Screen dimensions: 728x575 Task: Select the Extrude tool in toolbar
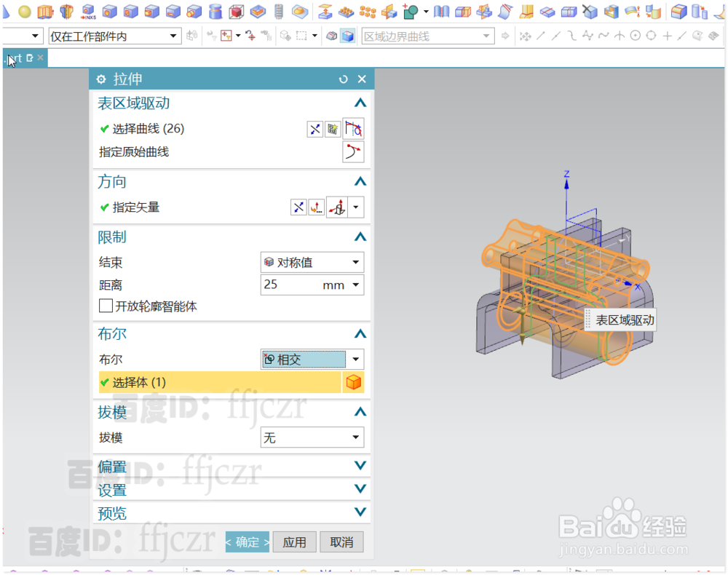coord(45,11)
